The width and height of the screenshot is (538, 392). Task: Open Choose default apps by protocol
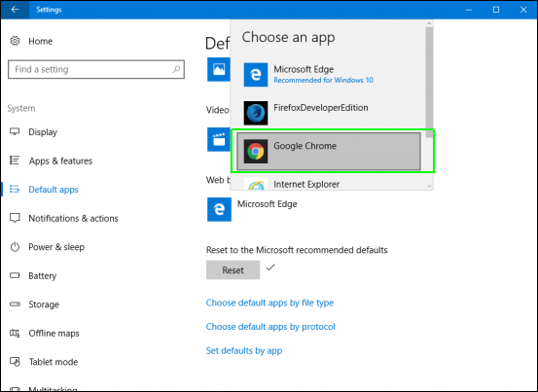tap(270, 327)
